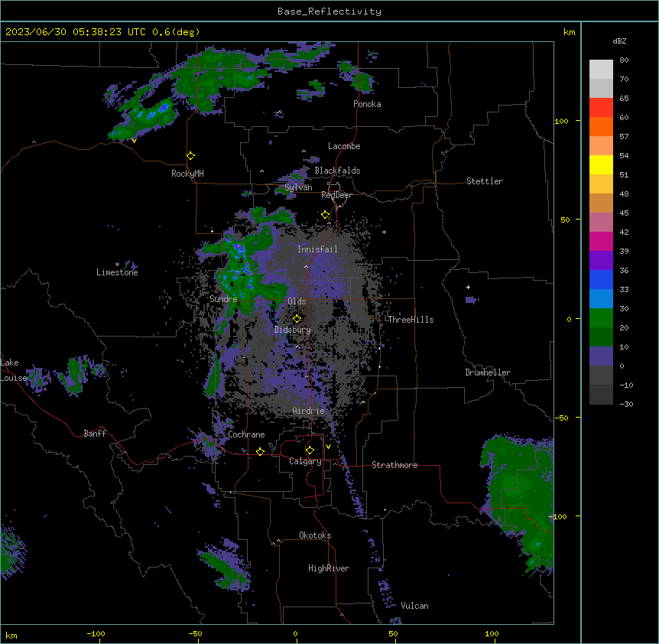Click the Calgary city label
Screen dimensions: 659x644
(305, 461)
